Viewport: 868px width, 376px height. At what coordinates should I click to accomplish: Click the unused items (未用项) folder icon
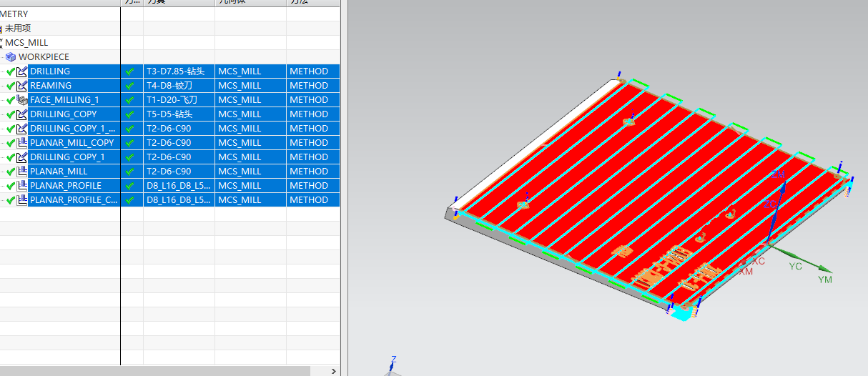click(1, 29)
